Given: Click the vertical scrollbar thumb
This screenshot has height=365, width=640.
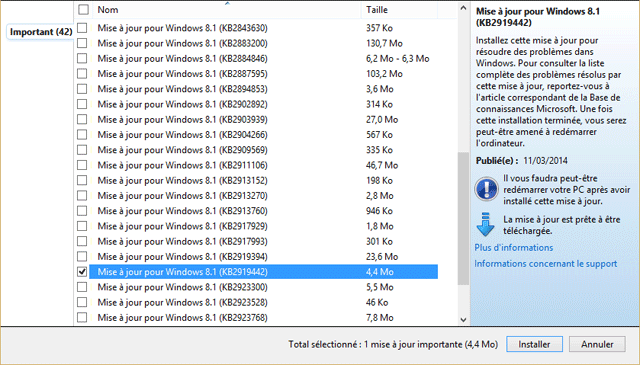Looking at the screenshot, I should point(463,218).
